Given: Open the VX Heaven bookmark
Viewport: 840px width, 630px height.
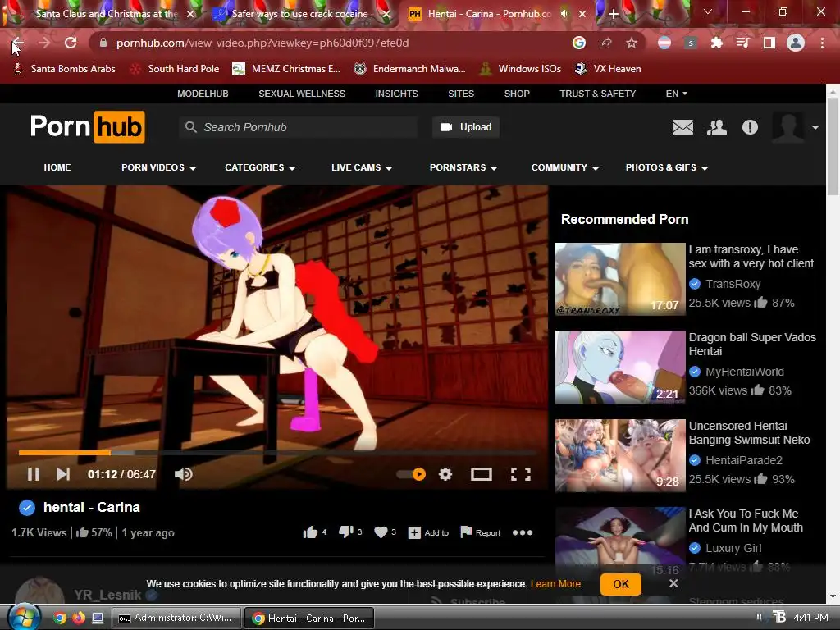Looking at the screenshot, I should point(608,69).
